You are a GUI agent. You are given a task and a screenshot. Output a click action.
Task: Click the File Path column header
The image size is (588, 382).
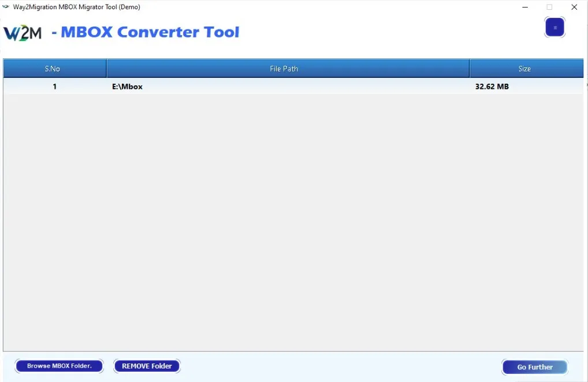pos(284,69)
